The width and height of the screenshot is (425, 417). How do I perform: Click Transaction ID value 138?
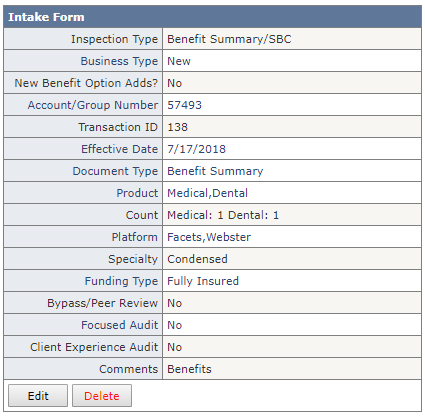(x=177, y=127)
